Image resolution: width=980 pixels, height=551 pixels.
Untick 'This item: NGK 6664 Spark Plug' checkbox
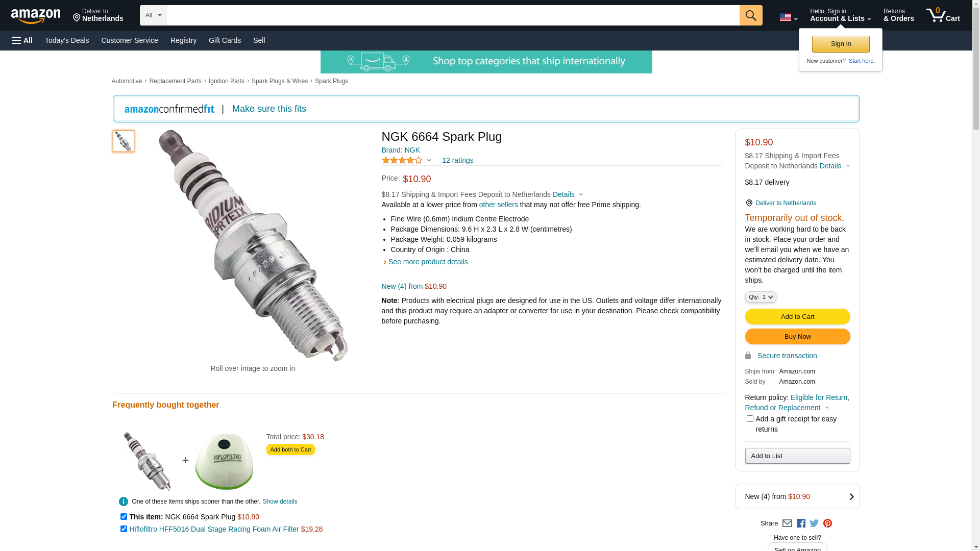tap(124, 517)
